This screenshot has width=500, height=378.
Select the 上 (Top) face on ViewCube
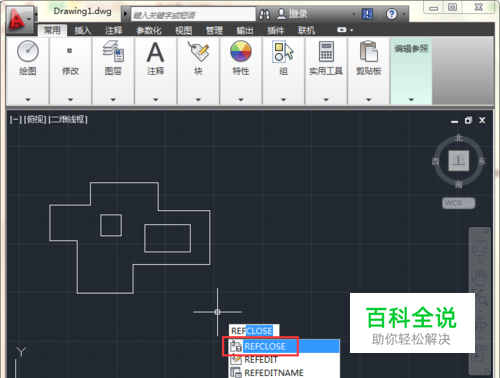tap(459, 161)
